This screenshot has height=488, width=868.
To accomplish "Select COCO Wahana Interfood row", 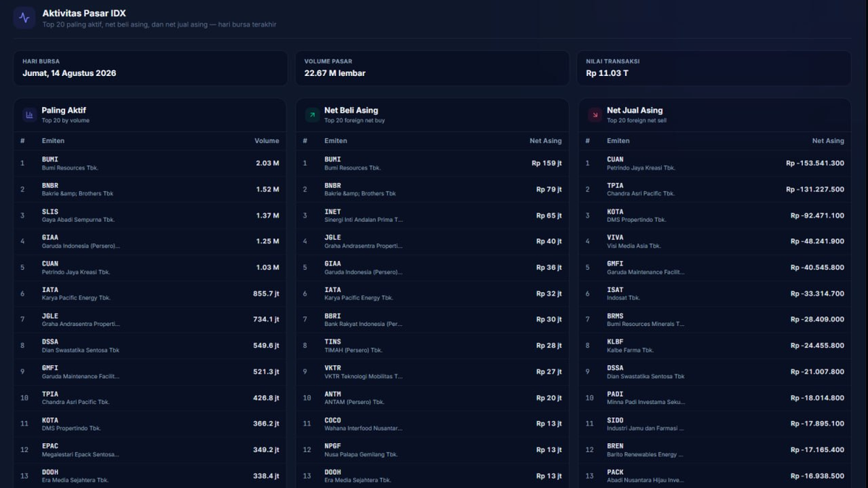I will coord(433,424).
